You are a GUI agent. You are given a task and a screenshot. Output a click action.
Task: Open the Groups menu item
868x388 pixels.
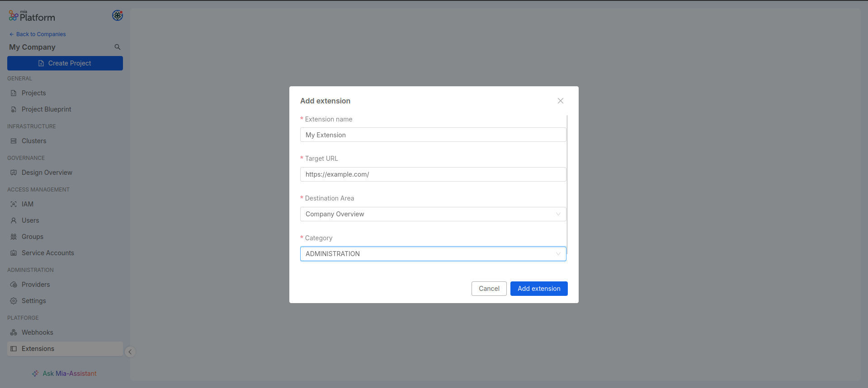(x=65, y=237)
